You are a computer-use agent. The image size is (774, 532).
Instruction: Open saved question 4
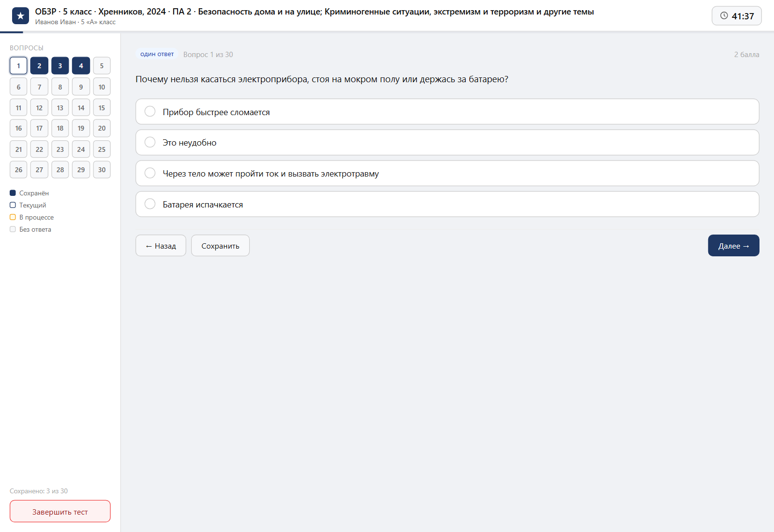(81, 66)
